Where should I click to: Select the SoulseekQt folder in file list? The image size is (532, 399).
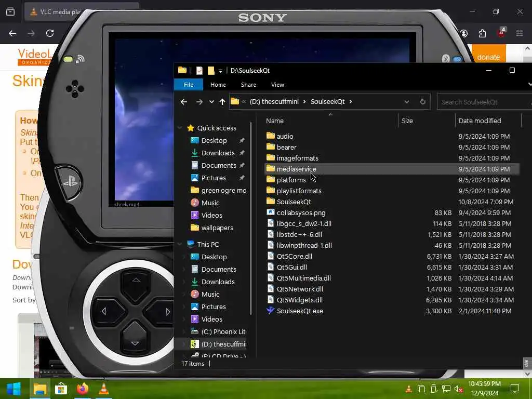click(x=294, y=202)
